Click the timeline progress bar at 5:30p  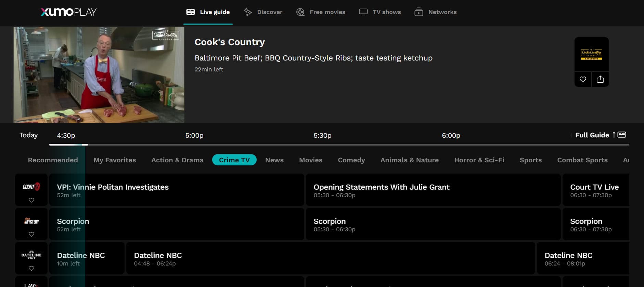[x=322, y=145]
